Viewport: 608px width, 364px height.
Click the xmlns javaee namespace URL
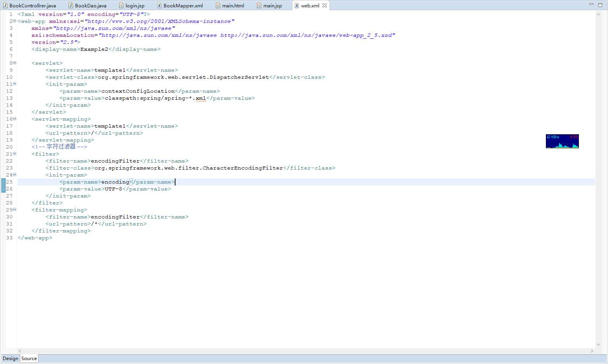point(114,28)
